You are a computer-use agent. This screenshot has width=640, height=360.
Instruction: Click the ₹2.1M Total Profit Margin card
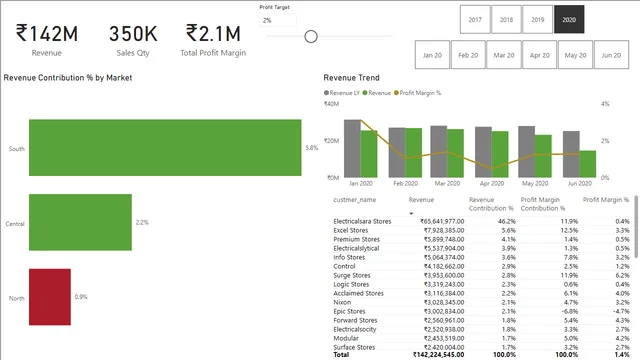[x=213, y=39]
